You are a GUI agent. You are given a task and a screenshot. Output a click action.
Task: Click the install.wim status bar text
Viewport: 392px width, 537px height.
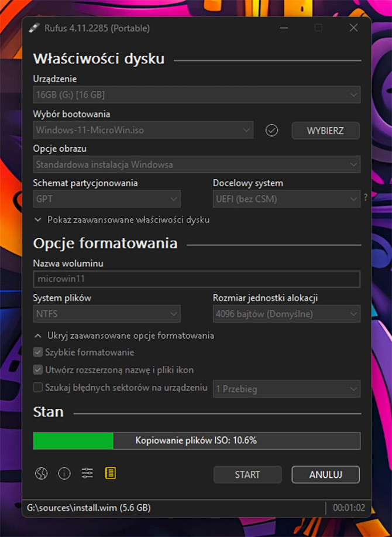88,508
